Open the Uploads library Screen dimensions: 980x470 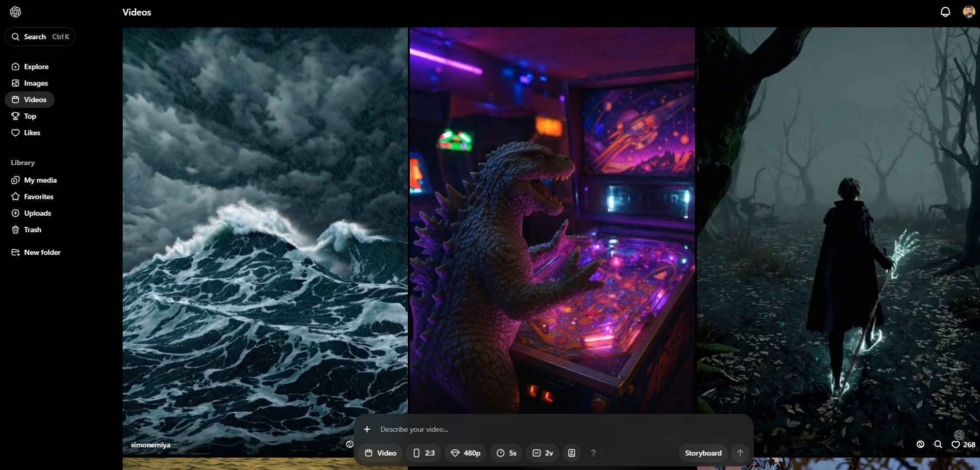[31, 213]
